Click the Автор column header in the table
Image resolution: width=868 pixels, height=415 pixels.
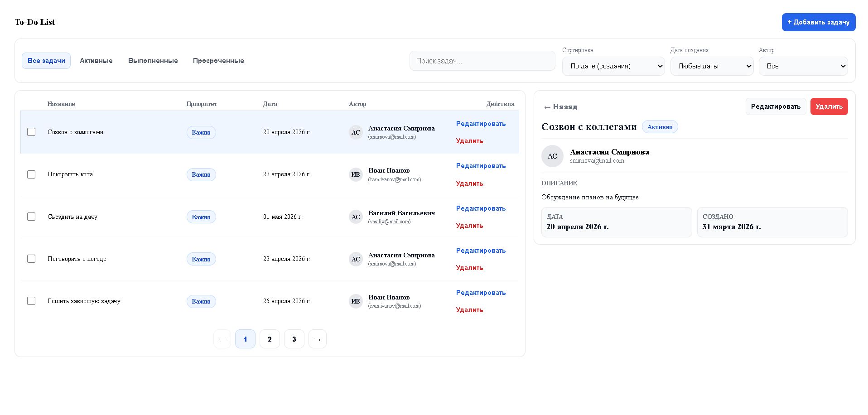click(357, 104)
